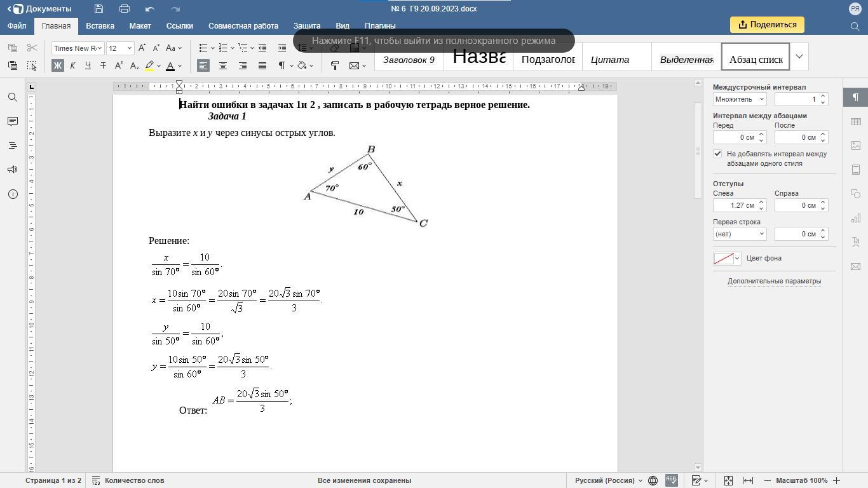
Task: Paste from clipboard icon
Action: click(13, 65)
